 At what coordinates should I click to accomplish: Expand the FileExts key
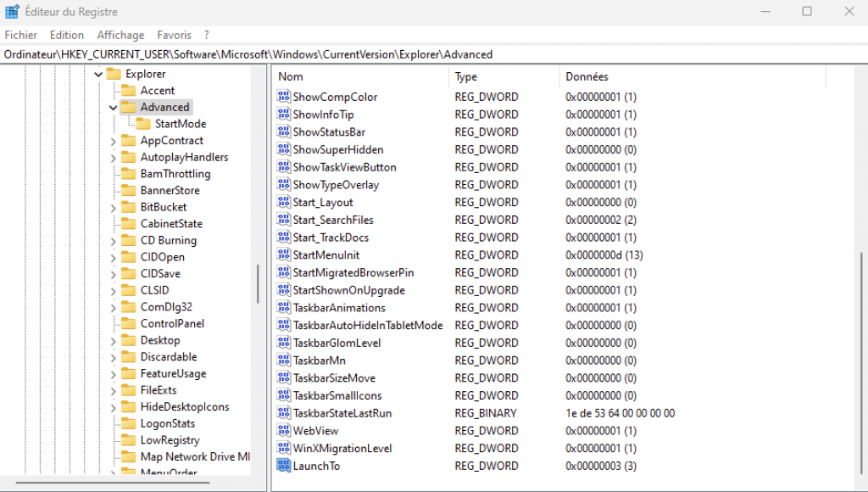pyautogui.click(x=114, y=390)
